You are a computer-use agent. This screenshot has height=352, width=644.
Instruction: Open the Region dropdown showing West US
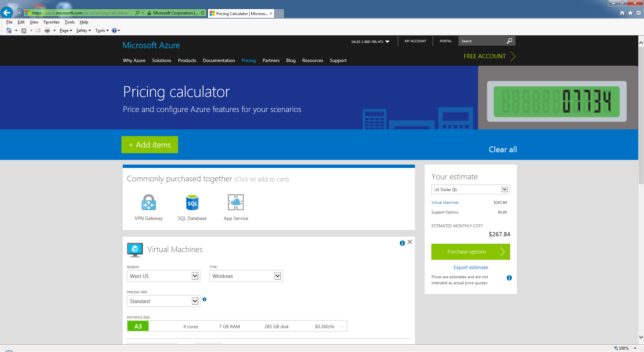(x=163, y=276)
